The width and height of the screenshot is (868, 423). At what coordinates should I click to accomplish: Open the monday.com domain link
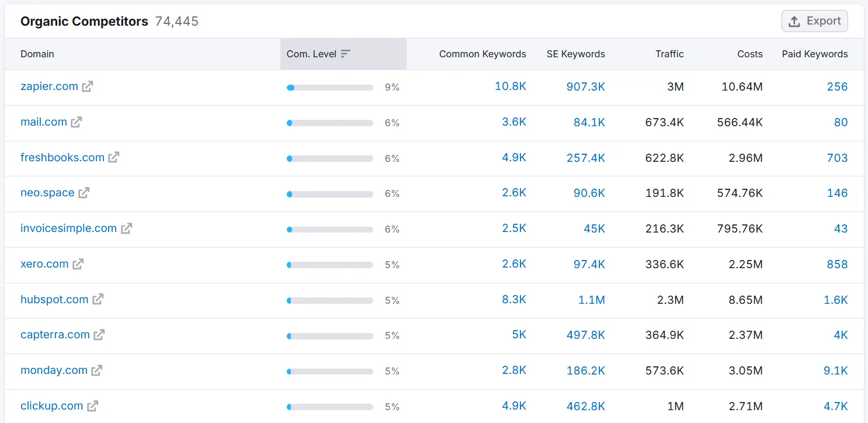click(x=54, y=370)
